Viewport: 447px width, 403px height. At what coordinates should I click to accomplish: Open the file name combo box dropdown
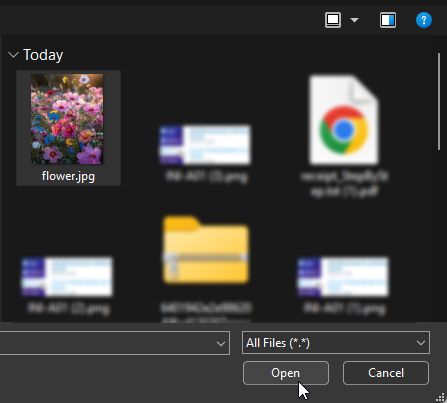pos(220,343)
